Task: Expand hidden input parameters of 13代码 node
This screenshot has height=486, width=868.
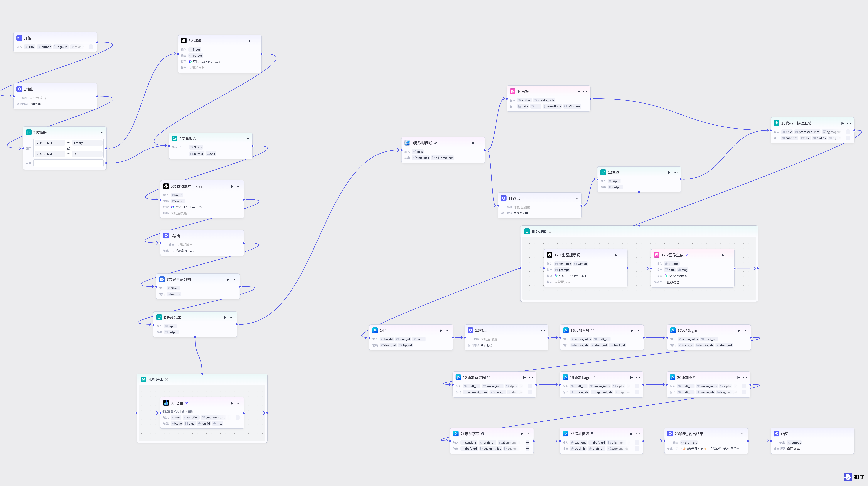Action: [848, 132]
